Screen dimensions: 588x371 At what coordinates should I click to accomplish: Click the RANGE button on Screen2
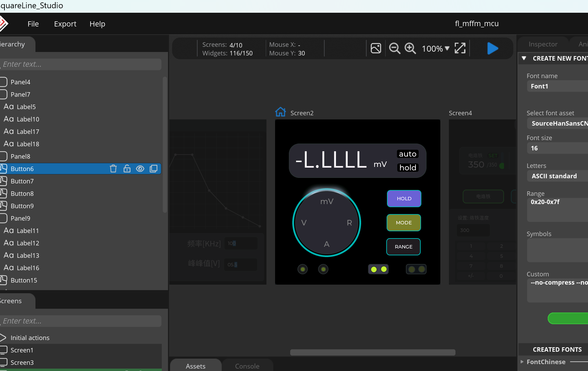tap(403, 247)
